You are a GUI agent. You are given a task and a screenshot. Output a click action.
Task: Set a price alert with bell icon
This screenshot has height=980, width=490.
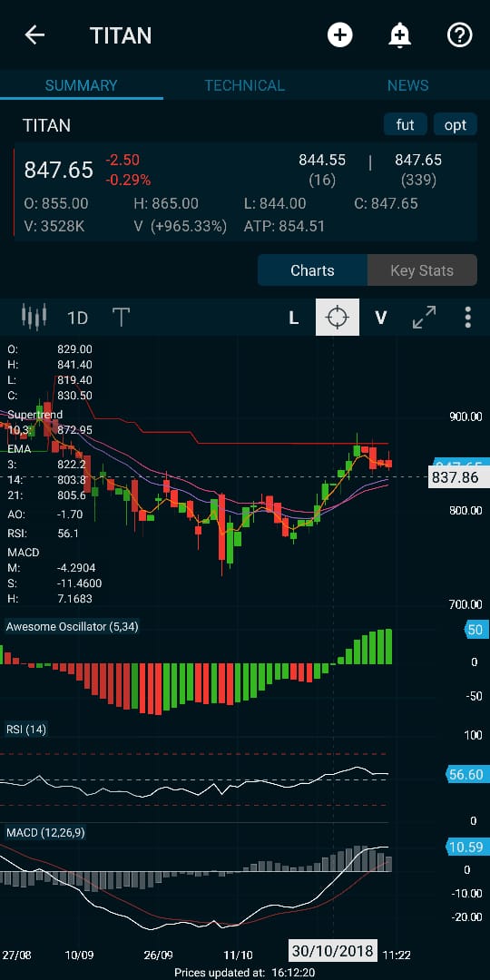coord(399,35)
